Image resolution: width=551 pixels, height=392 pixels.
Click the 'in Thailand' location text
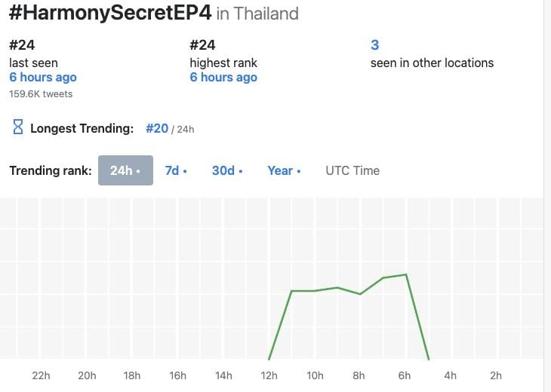(257, 14)
